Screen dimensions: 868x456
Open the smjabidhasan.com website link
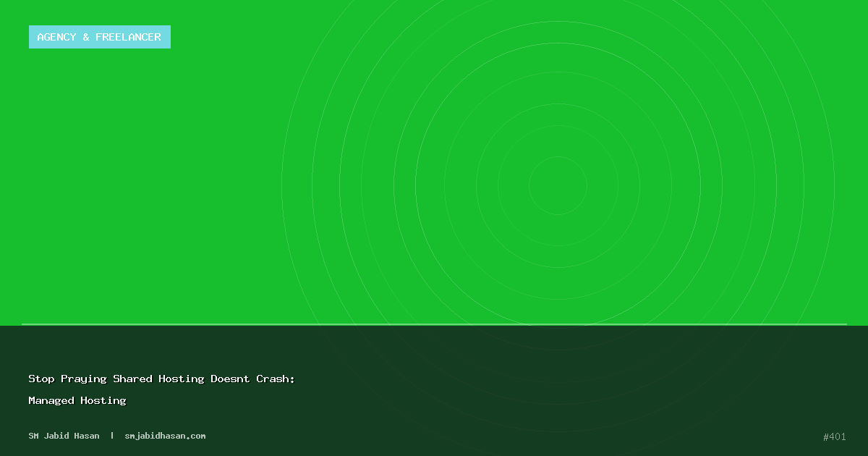click(165, 436)
